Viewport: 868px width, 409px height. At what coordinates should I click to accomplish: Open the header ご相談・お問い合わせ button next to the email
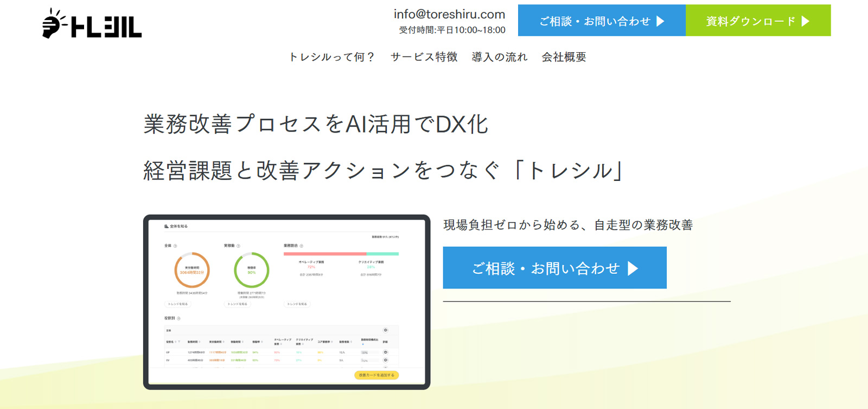pyautogui.click(x=602, y=21)
